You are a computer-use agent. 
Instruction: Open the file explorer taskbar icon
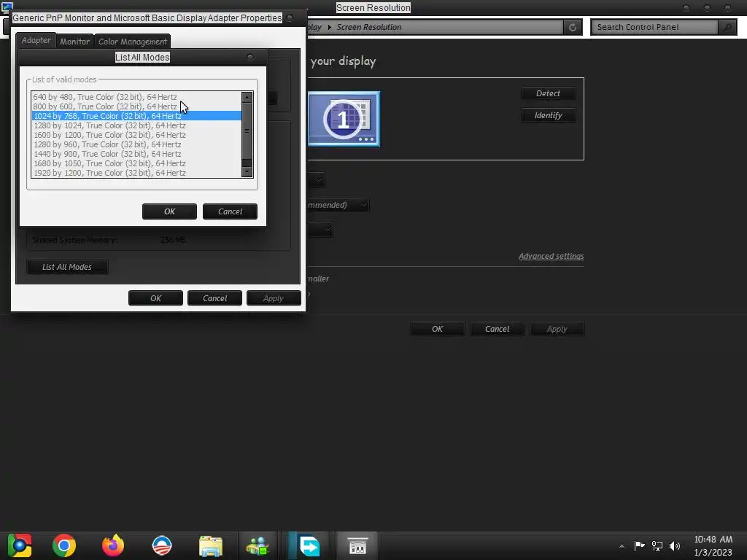pos(211,545)
